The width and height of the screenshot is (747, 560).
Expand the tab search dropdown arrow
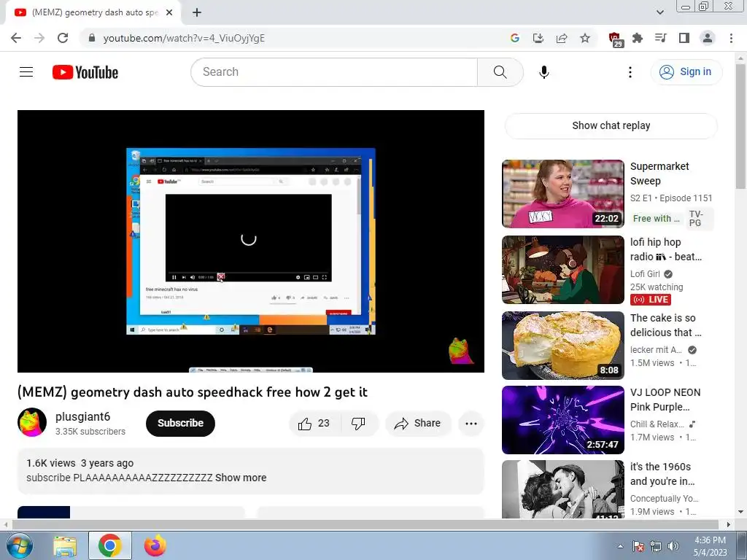pyautogui.click(x=659, y=12)
